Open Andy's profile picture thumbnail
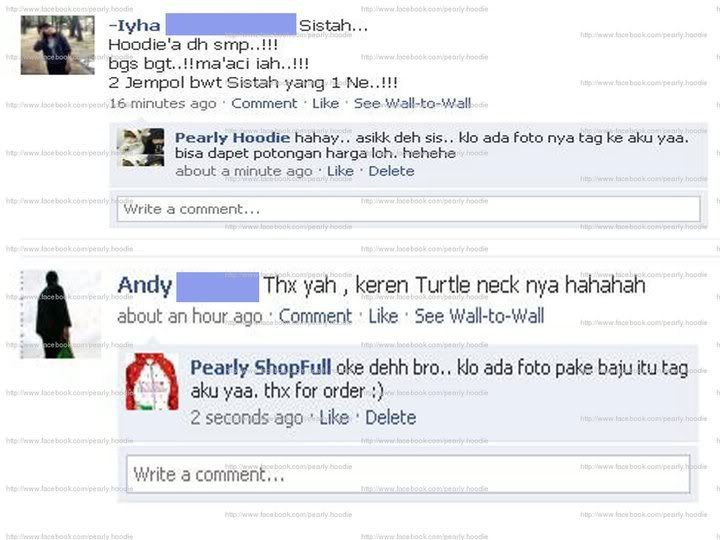Image resolution: width=720 pixels, height=540 pixels. point(61,315)
